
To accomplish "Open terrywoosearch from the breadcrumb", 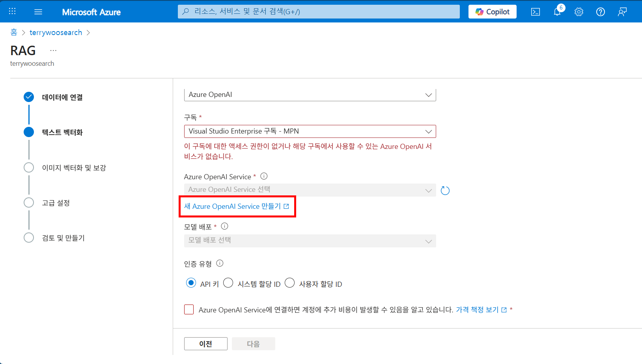I will point(56,32).
